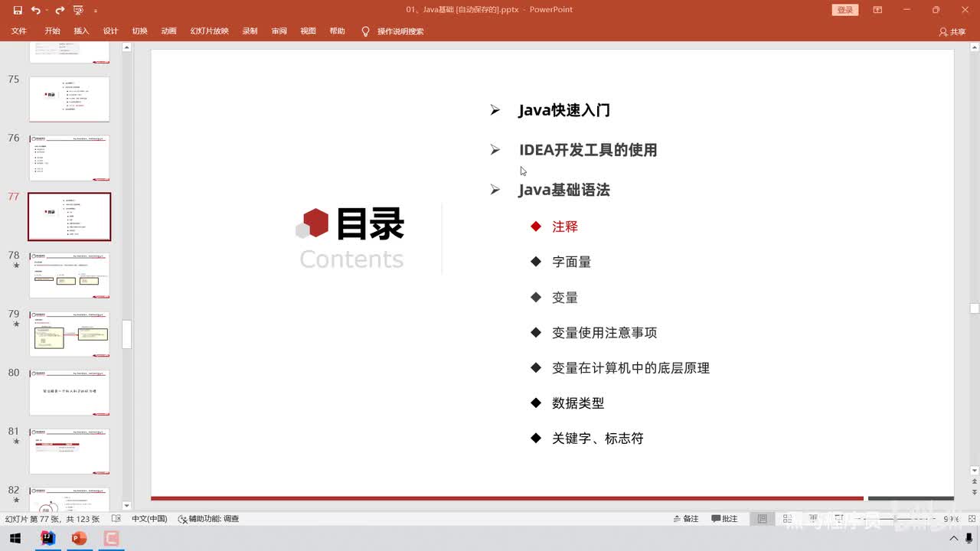Click the 字面量 bullet item

click(571, 262)
